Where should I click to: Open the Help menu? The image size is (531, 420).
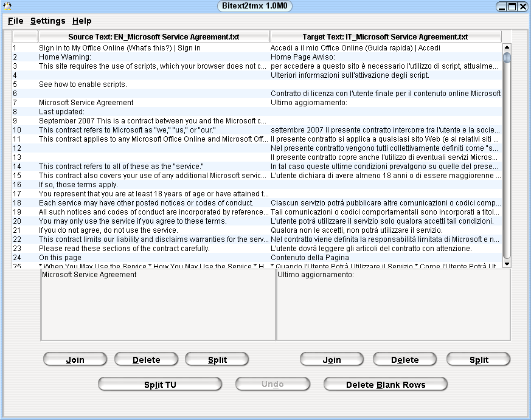tap(82, 21)
